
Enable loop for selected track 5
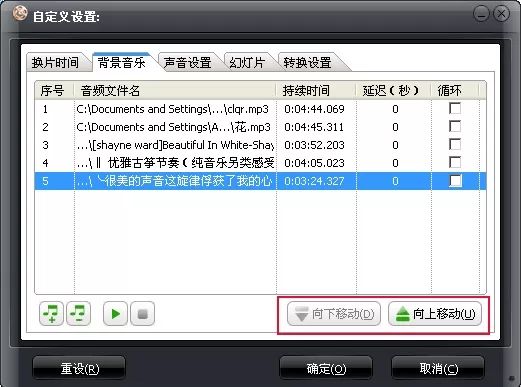point(455,181)
